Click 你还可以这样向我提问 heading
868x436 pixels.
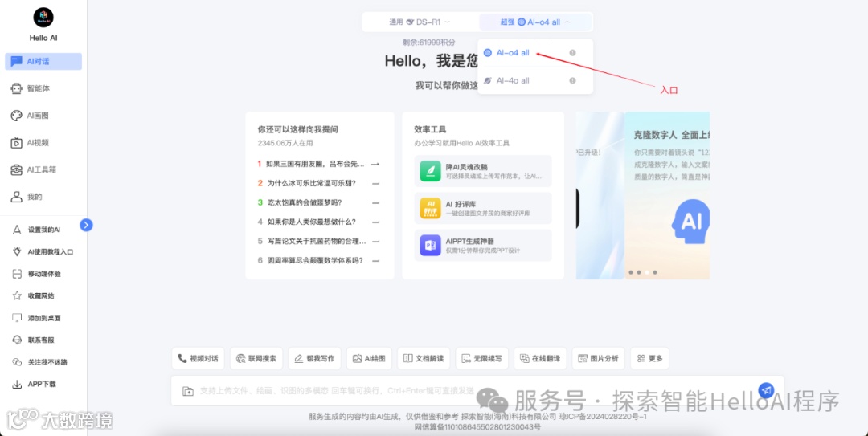298,129
